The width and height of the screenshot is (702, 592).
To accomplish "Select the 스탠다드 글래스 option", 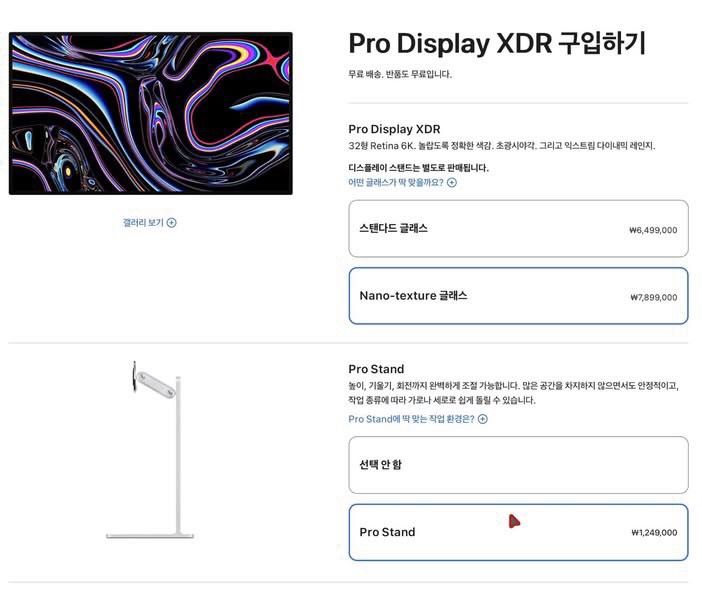I will click(518, 229).
